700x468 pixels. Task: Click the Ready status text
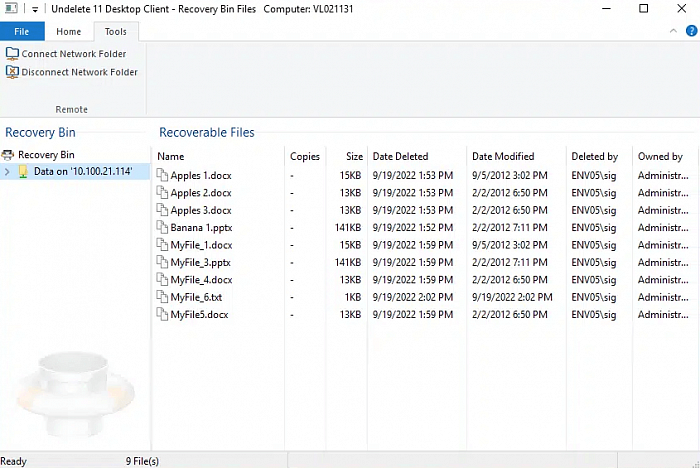coord(13,461)
